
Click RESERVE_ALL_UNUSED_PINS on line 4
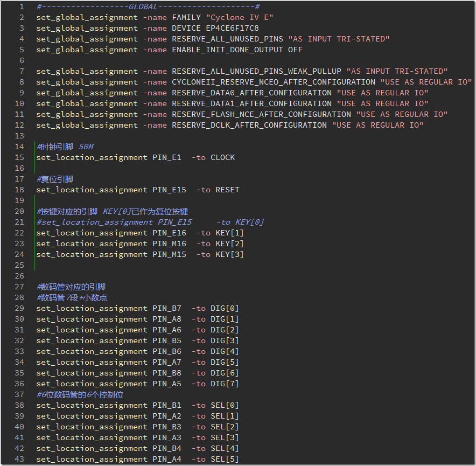point(227,39)
